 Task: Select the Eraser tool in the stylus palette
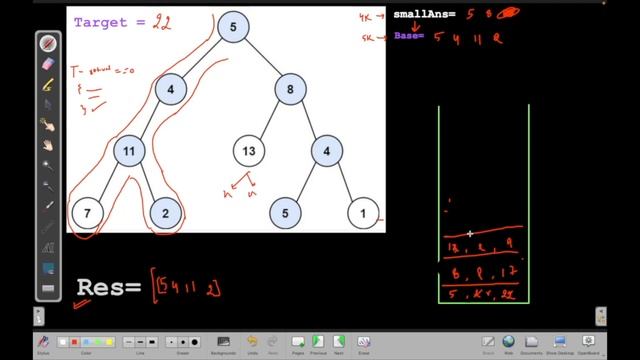48,64
